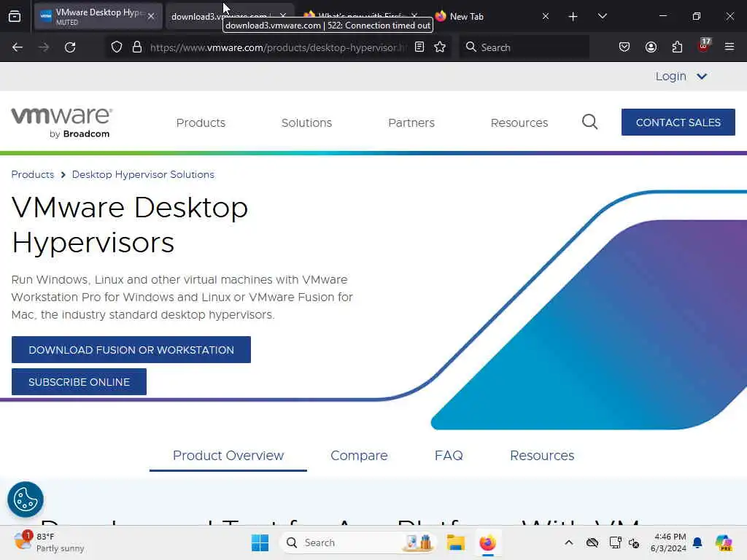Viewport: 747px width, 560px height.
Task: Select the Resources section tab below banner
Action: [542, 456]
